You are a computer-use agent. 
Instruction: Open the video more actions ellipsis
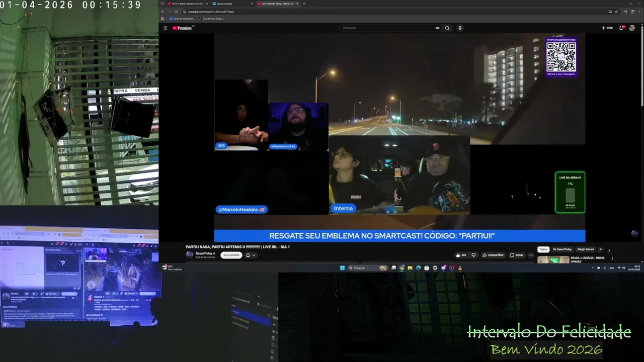[531, 255]
